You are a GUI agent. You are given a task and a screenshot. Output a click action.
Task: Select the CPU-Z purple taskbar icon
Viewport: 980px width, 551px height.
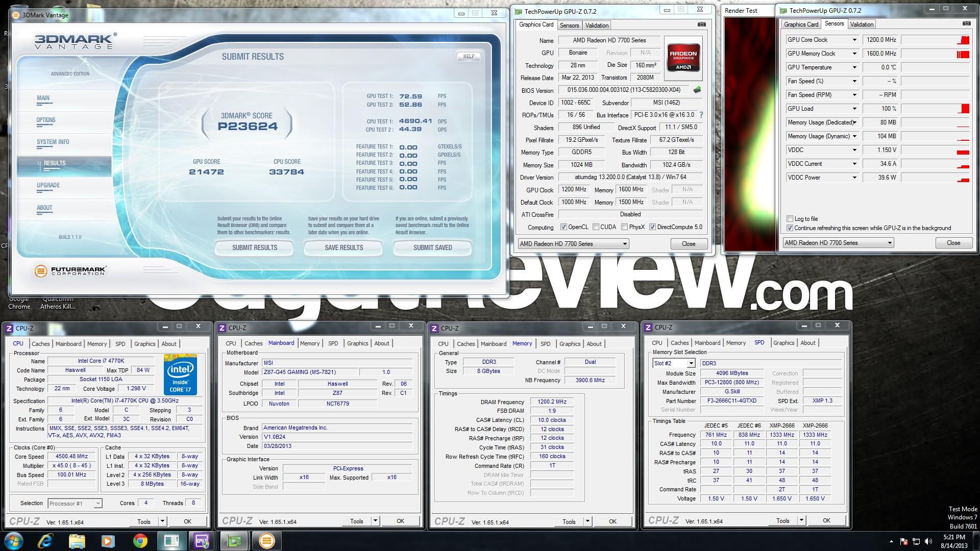[x=202, y=541]
